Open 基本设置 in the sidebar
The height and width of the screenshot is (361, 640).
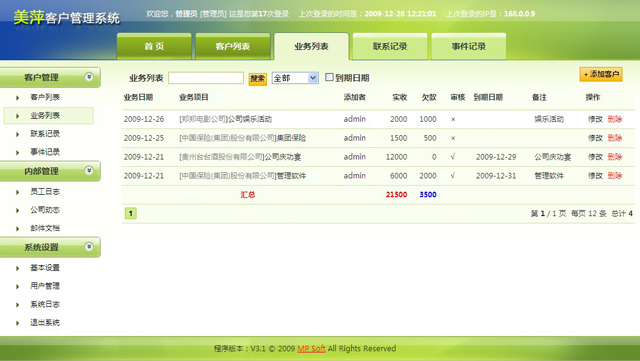pos(45,268)
